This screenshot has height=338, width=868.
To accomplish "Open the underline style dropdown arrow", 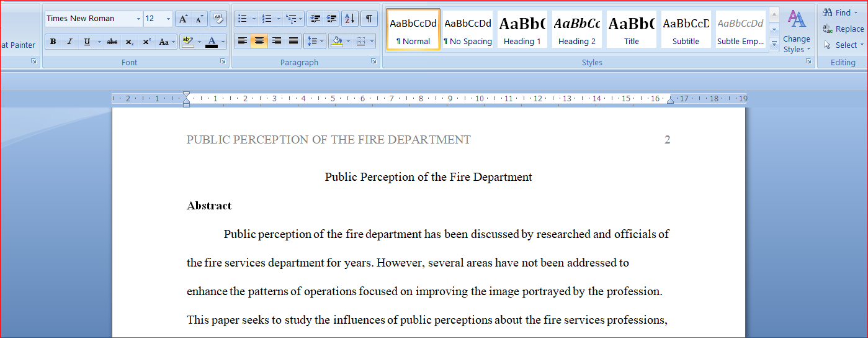I will click(98, 42).
